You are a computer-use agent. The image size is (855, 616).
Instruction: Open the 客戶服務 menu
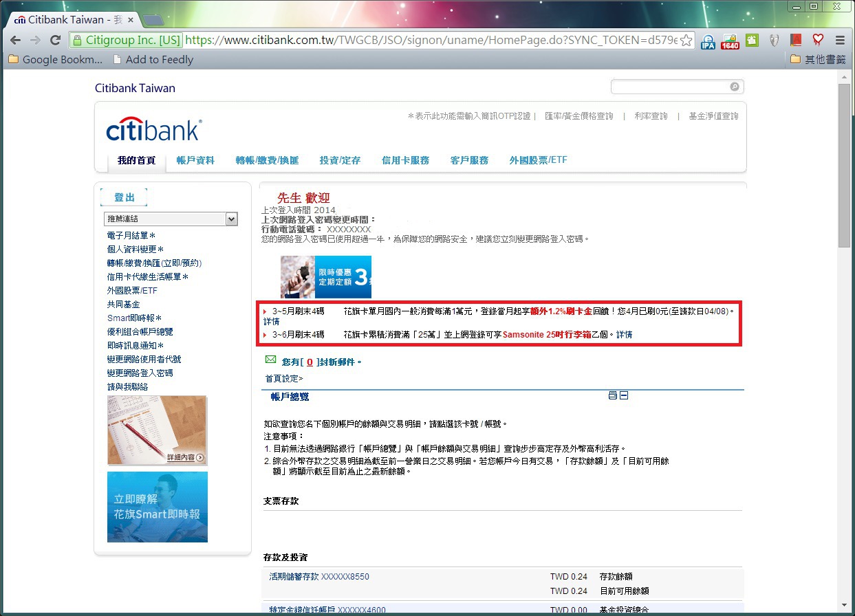click(x=469, y=160)
